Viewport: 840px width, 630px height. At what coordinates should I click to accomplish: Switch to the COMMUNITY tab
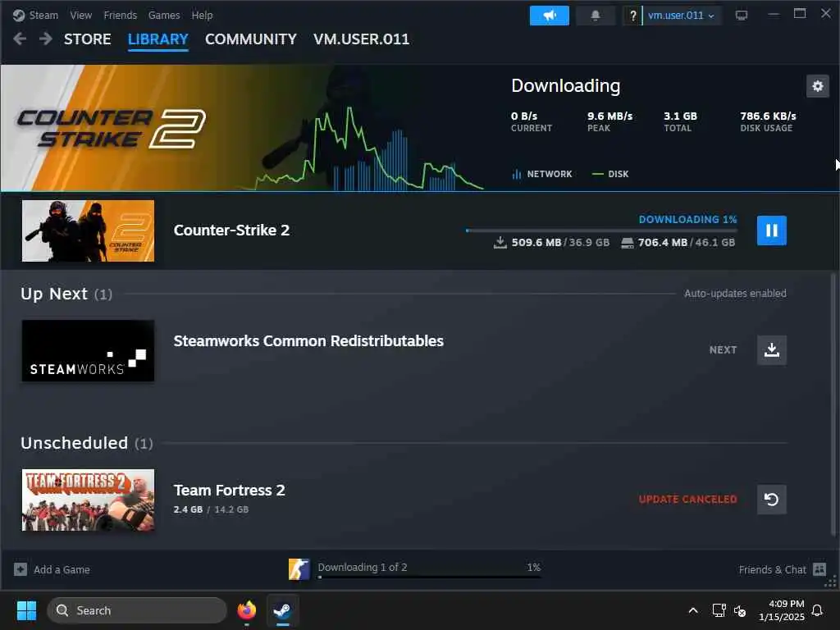251,39
